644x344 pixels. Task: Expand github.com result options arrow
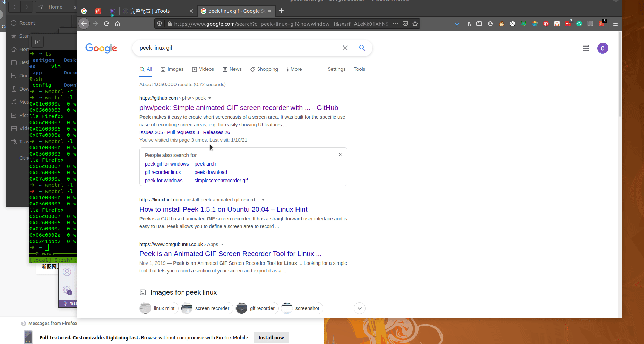pyautogui.click(x=210, y=98)
